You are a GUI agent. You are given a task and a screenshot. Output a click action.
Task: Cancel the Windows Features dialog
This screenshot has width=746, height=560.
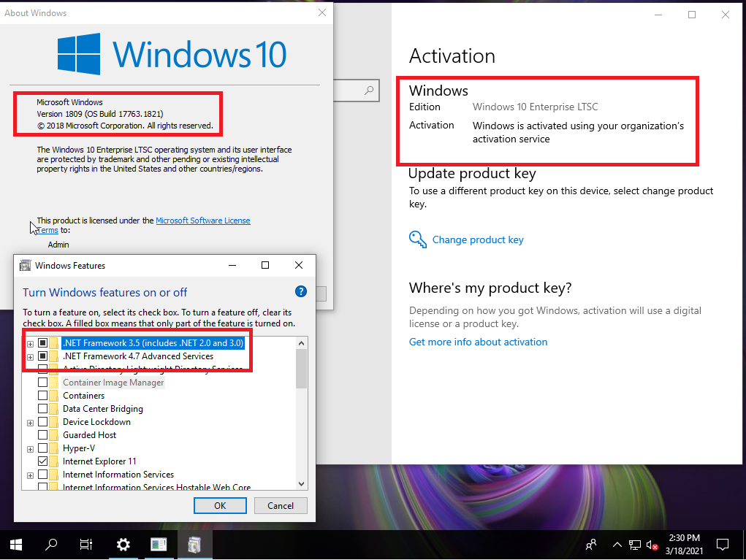tap(281, 506)
